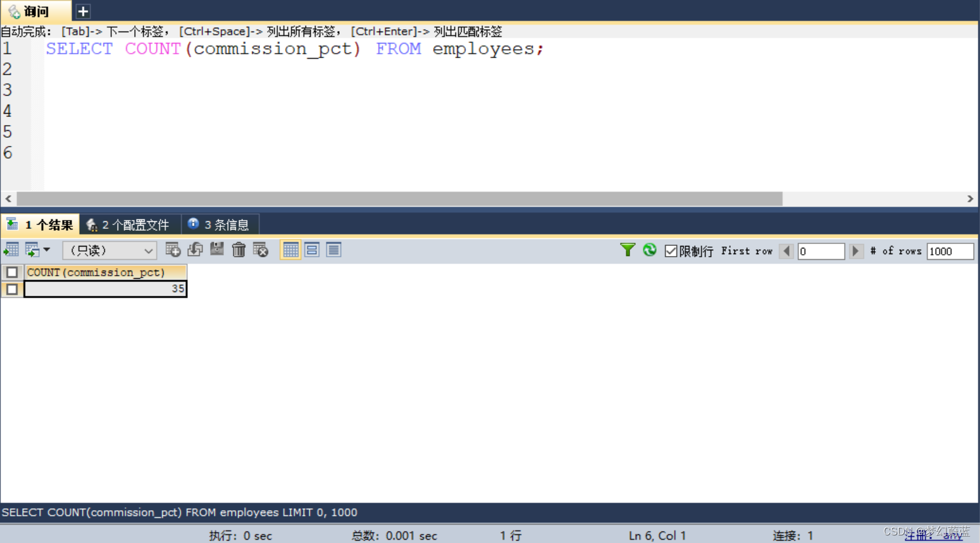Click the save changes floppy icon
The height and width of the screenshot is (543, 980).
[x=217, y=250]
